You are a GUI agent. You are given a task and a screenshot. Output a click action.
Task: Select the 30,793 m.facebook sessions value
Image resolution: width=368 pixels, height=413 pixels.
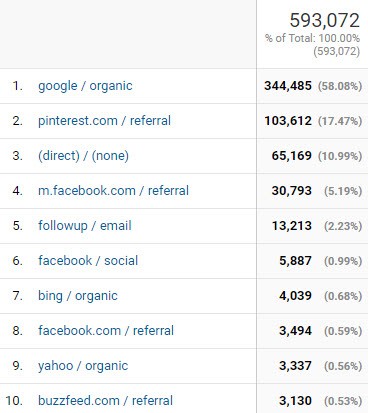click(x=292, y=191)
